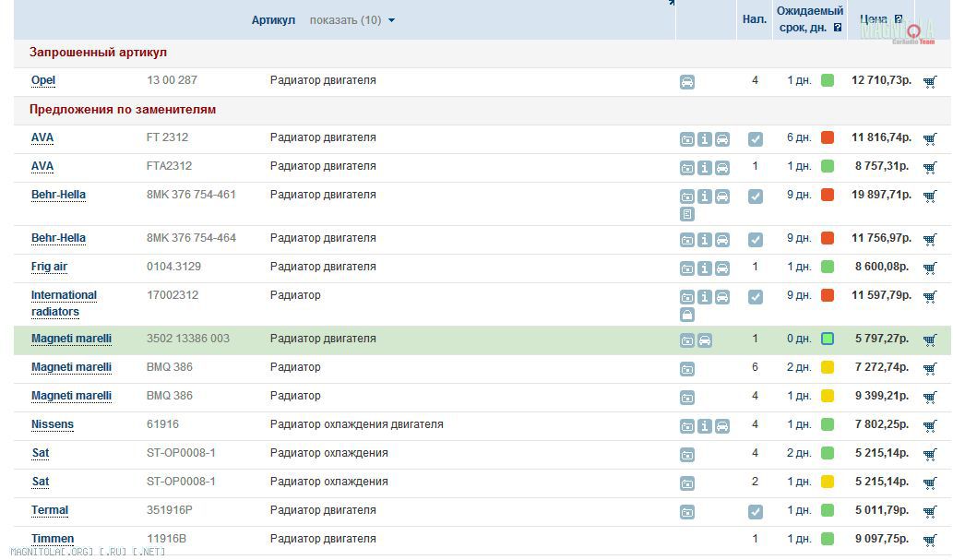Click red delivery indicator for AVA FT 2312
The width and height of the screenshot is (953, 560).
coord(828,137)
